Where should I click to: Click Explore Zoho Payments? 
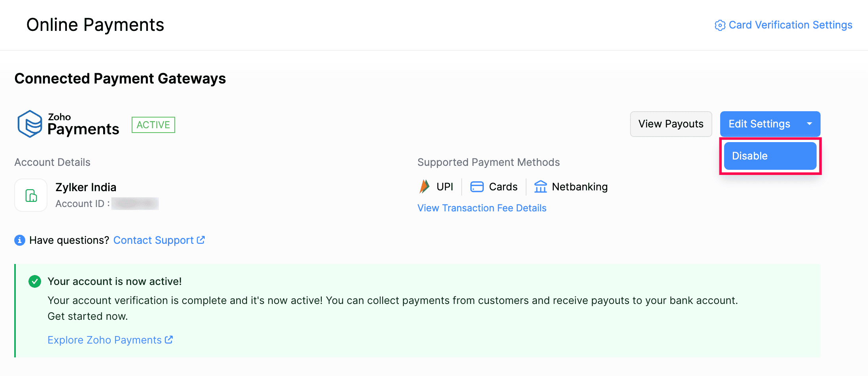[x=104, y=340]
